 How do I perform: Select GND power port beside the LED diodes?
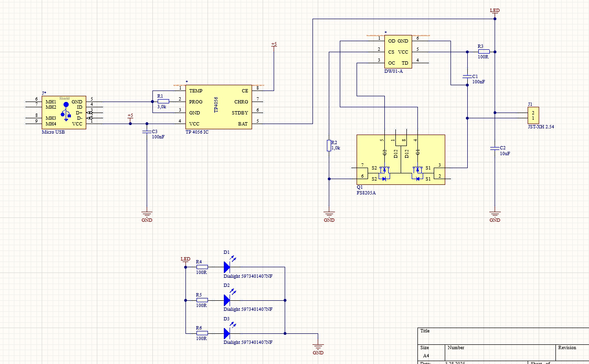[318, 349]
